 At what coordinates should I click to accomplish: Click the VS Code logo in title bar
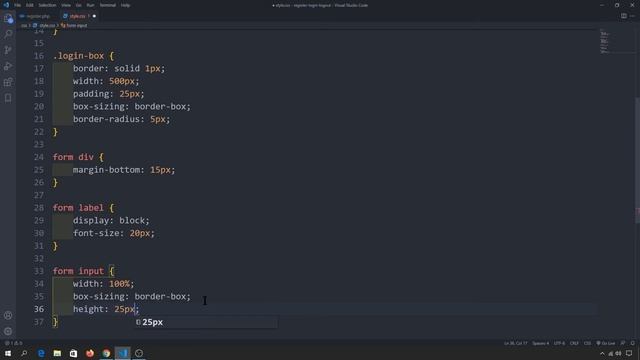point(6,5)
